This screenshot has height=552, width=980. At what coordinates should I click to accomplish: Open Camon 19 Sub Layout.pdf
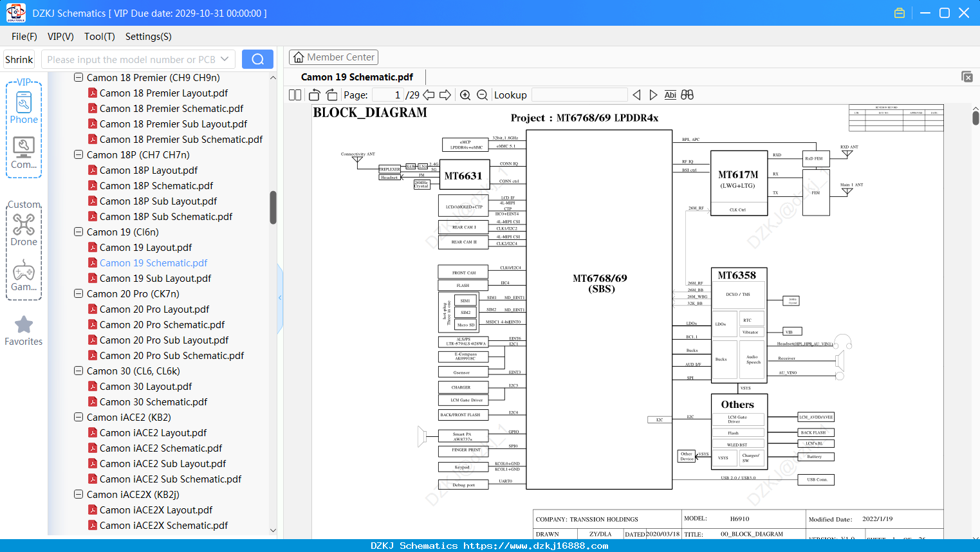pyautogui.click(x=155, y=278)
